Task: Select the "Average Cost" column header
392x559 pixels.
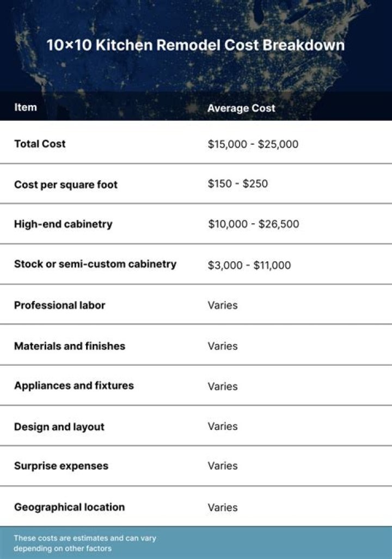Action: click(241, 108)
